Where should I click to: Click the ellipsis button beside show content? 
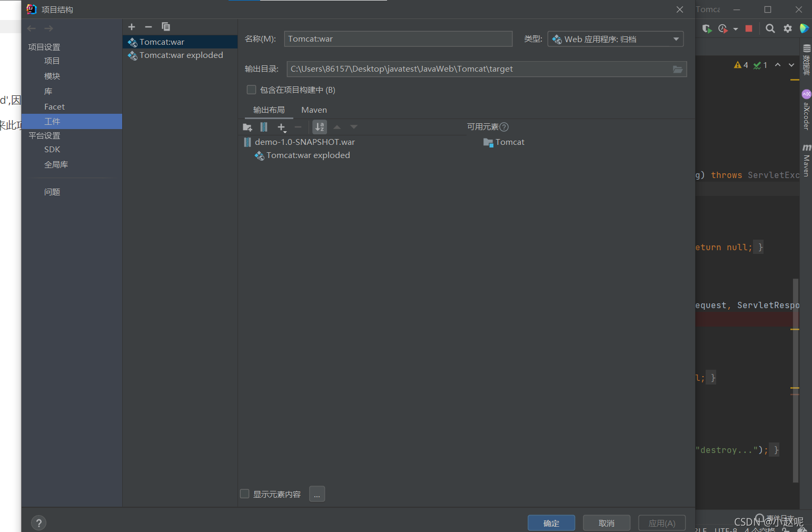click(317, 494)
